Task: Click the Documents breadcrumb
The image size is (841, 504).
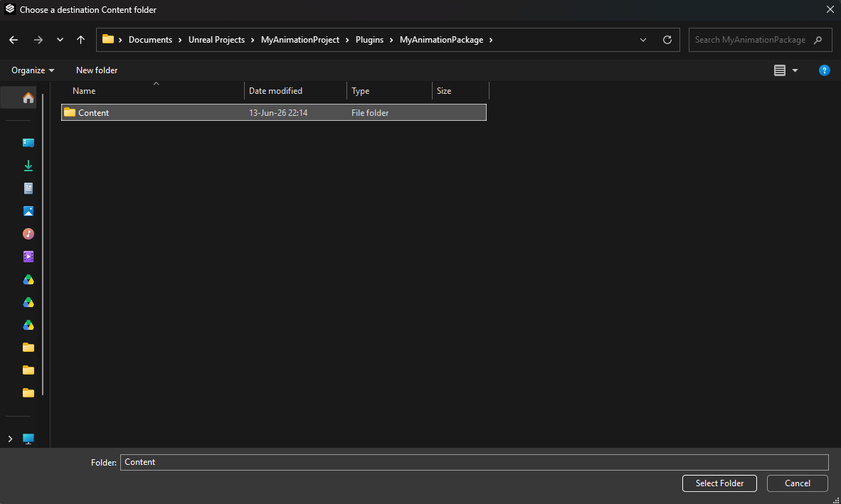Action: [150, 40]
